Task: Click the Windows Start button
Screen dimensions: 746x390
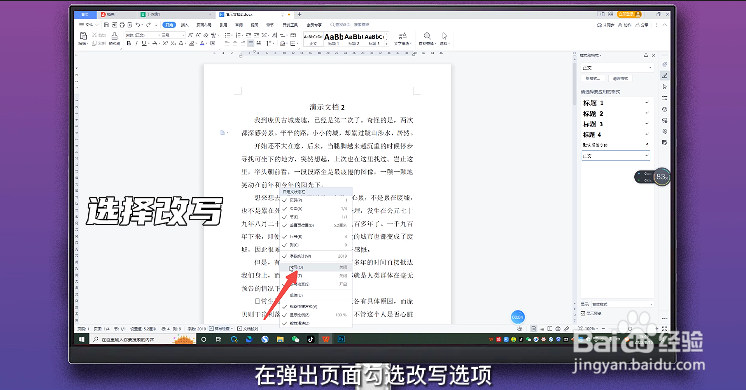Action: [81, 339]
